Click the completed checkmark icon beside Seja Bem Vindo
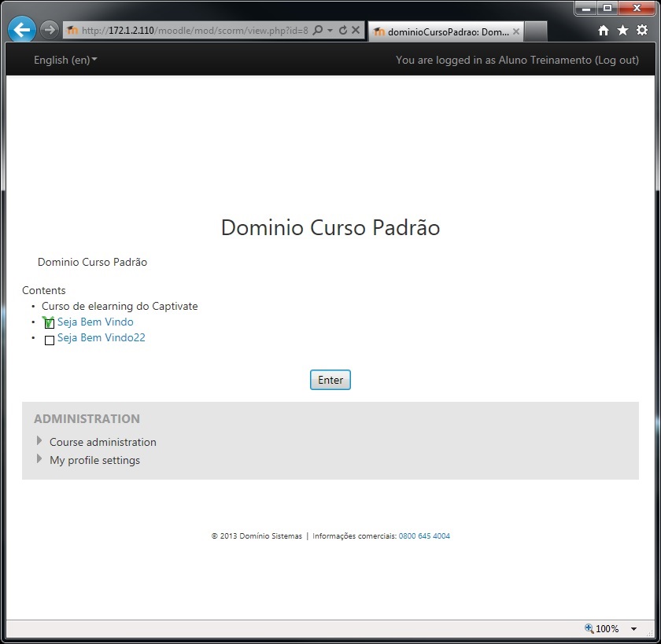Image resolution: width=661 pixels, height=644 pixels. tap(49, 322)
